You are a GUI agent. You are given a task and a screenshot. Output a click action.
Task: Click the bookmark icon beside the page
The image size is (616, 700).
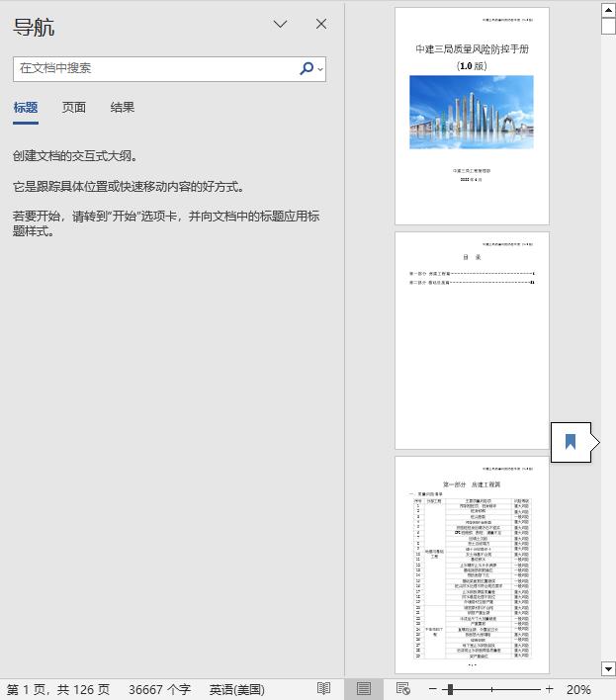(x=571, y=442)
